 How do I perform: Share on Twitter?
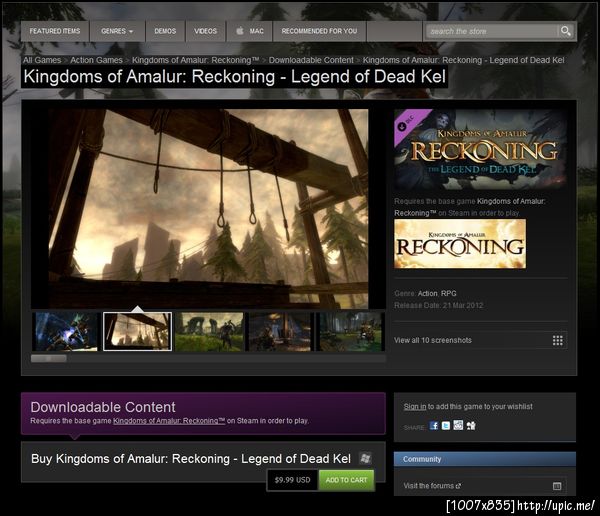[446, 425]
